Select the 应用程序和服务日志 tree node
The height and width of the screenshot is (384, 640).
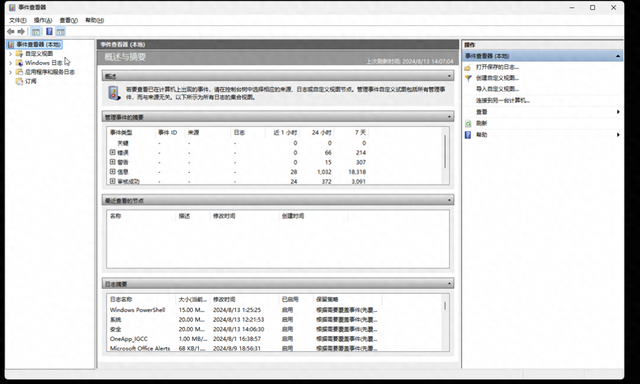[x=50, y=72]
